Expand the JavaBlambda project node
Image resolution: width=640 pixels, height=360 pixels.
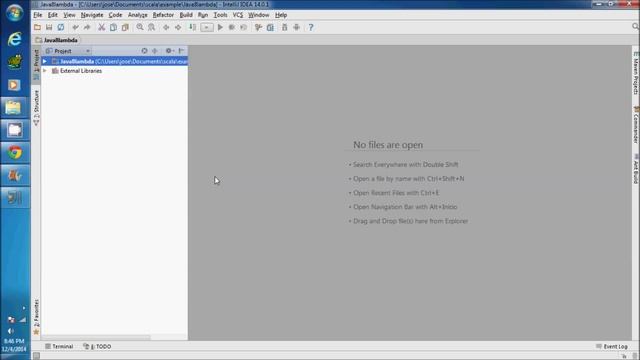[x=45, y=62]
